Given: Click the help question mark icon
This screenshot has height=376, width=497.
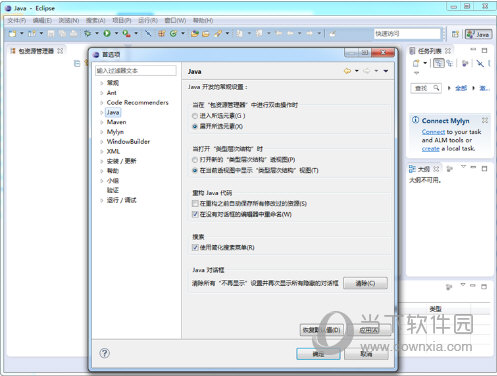Looking at the screenshot, I should pyautogui.click(x=104, y=353).
